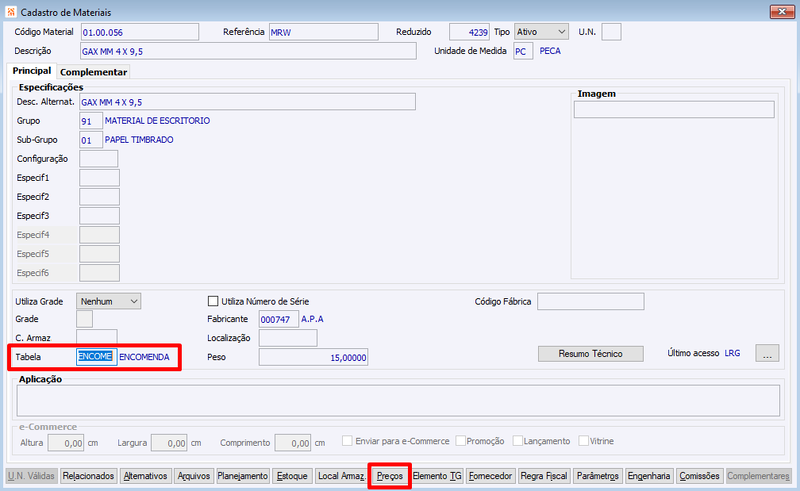Open the Tipo dropdown showing Ativo

[x=541, y=32]
